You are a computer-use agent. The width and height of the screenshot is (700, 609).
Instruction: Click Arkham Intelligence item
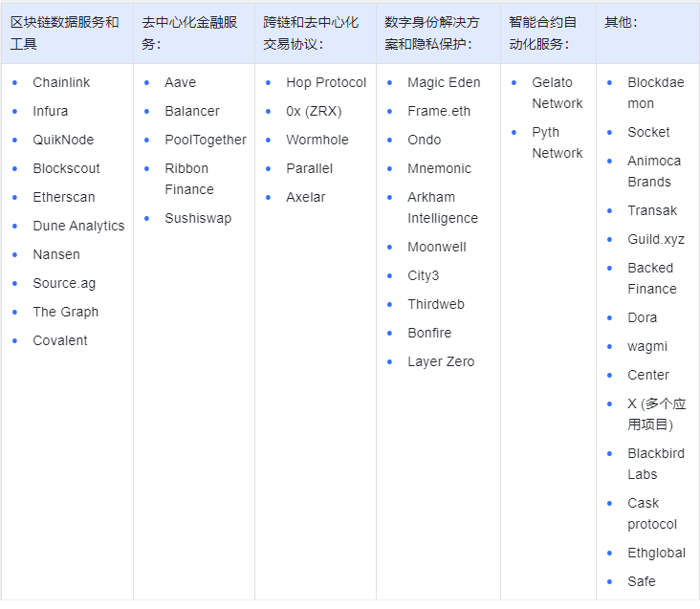pyautogui.click(x=443, y=207)
